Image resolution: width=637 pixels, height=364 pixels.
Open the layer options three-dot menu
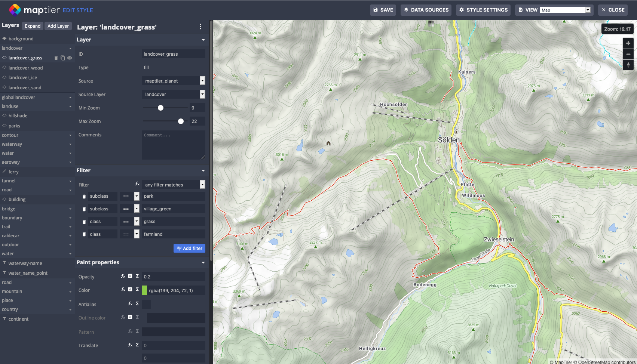tap(200, 27)
